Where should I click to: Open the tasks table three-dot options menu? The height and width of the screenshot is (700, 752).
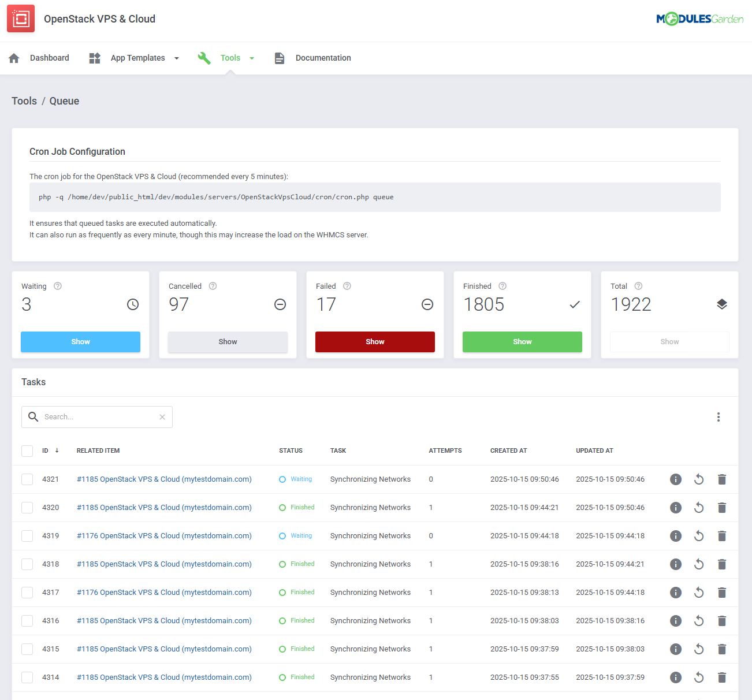(x=718, y=417)
